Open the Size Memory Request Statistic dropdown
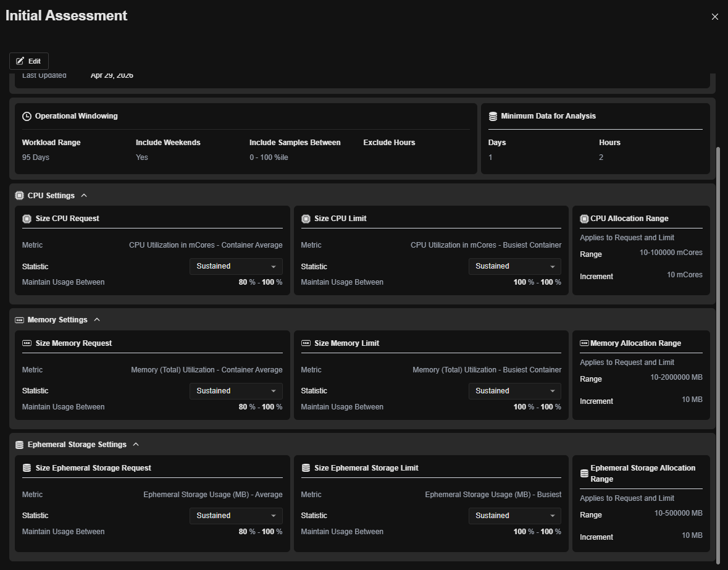The width and height of the screenshot is (728, 570). pos(236,391)
